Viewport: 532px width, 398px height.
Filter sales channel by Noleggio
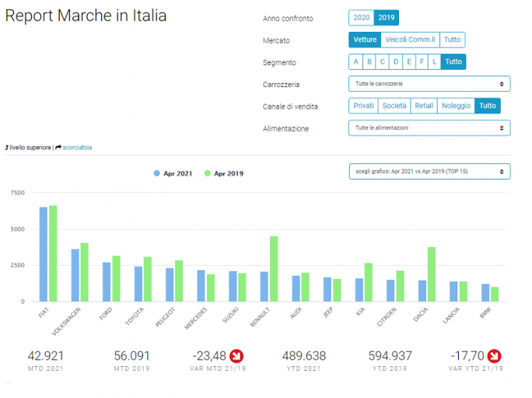click(x=456, y=106)
